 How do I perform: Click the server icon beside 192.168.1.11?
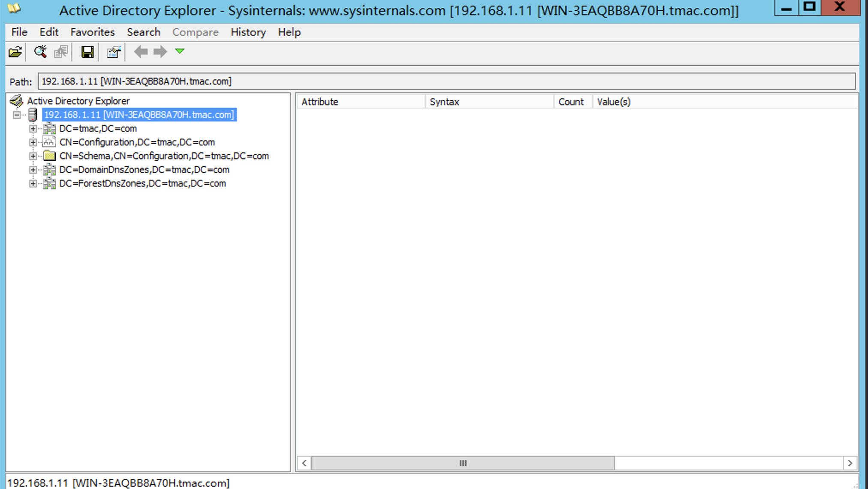tap(33, 115)
